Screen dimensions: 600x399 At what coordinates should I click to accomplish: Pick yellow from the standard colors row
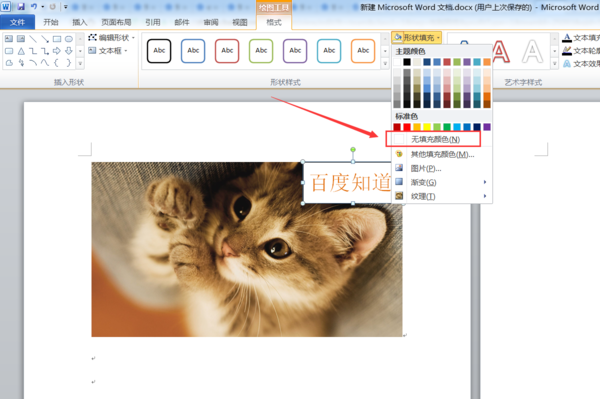427,127
